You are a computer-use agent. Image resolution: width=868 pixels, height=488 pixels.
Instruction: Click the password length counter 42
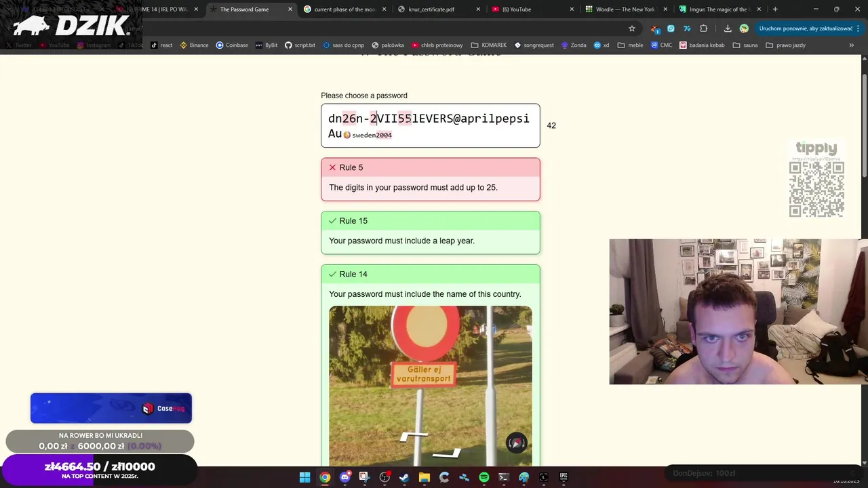pos(551,125)
